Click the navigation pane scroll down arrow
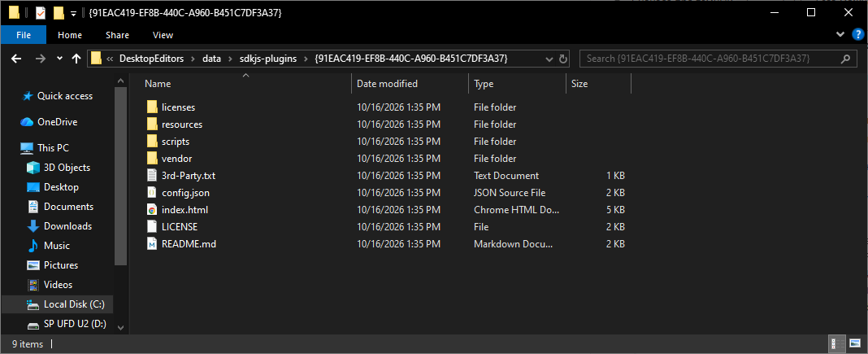The image size is (868, 354). (x=121, y=327)
